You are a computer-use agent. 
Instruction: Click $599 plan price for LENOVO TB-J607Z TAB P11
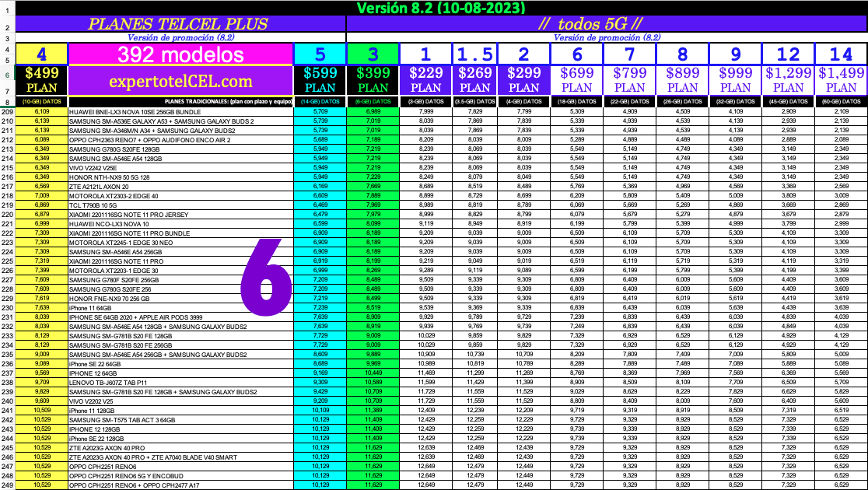320,383
